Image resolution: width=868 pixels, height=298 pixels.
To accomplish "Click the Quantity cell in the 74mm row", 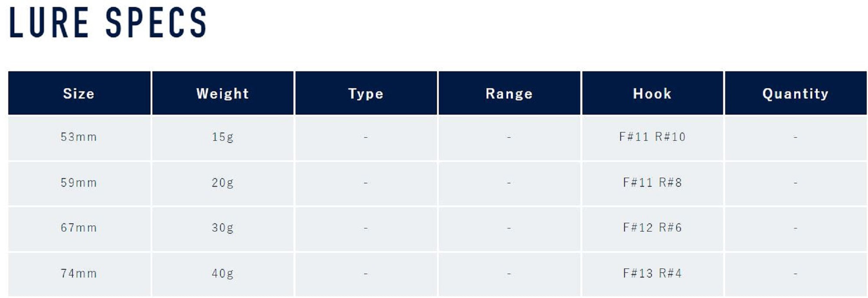I will pyautogui.click(x=796, y=274).
